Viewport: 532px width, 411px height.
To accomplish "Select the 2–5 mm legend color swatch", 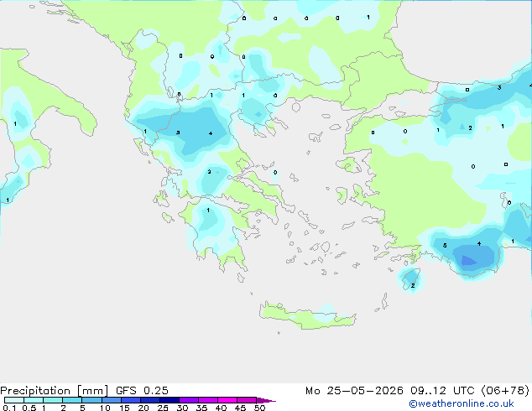I will tap(72, 400).
